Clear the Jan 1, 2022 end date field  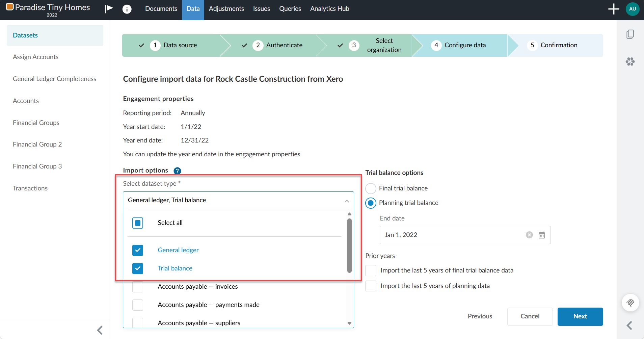click(529, 235)
